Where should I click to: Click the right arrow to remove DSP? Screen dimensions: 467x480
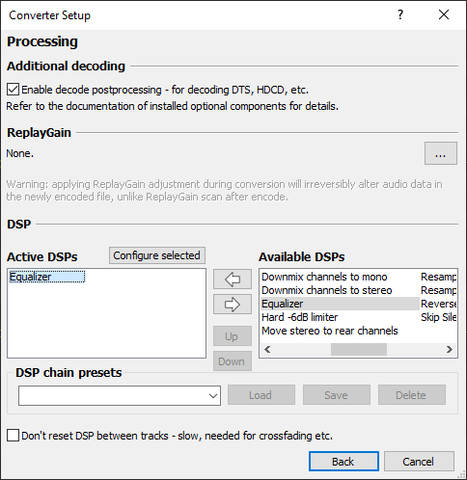tap(232, 304)
